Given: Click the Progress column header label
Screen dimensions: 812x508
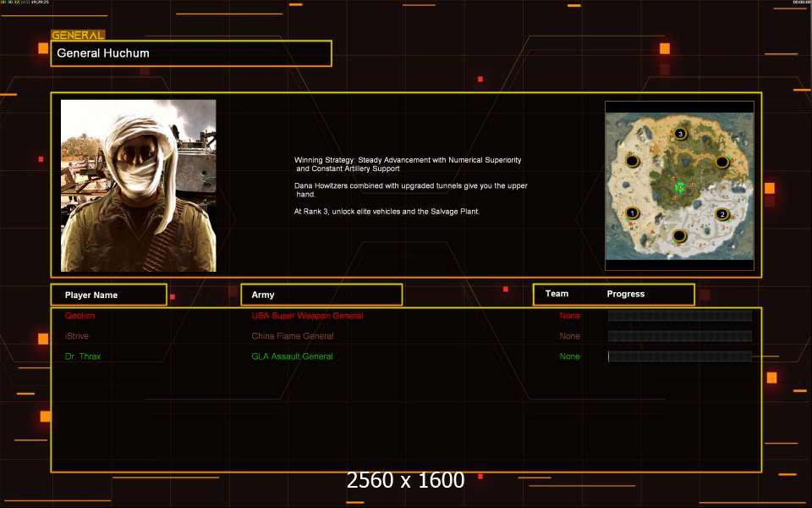Looking at the screenshot, I should pyautogui.click(x=626, y=294).
